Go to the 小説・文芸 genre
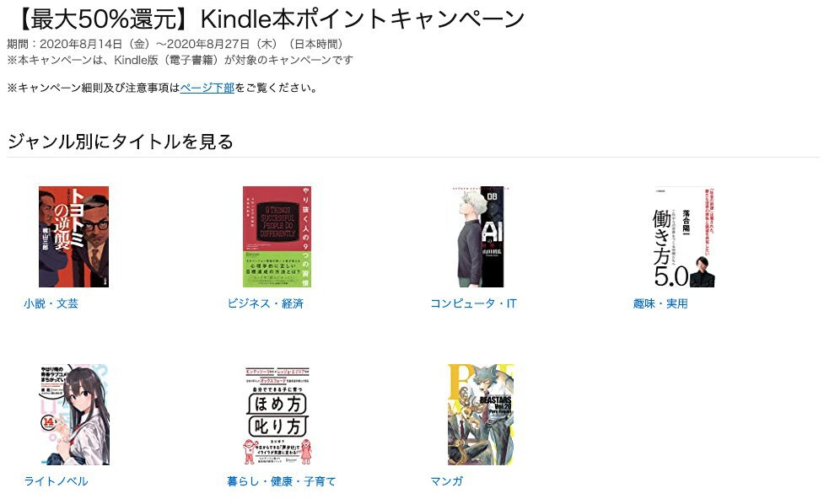 [51, 303]
